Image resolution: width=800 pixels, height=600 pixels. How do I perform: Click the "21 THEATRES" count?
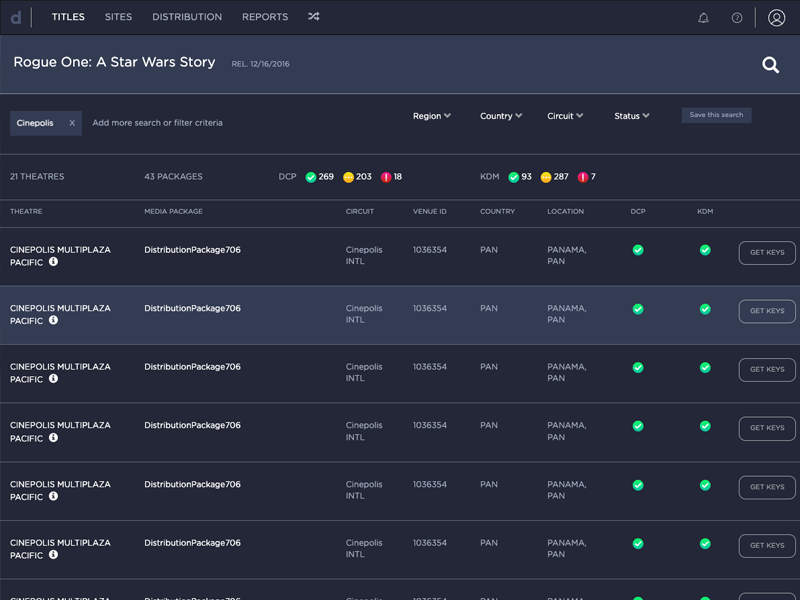(37, 177)
